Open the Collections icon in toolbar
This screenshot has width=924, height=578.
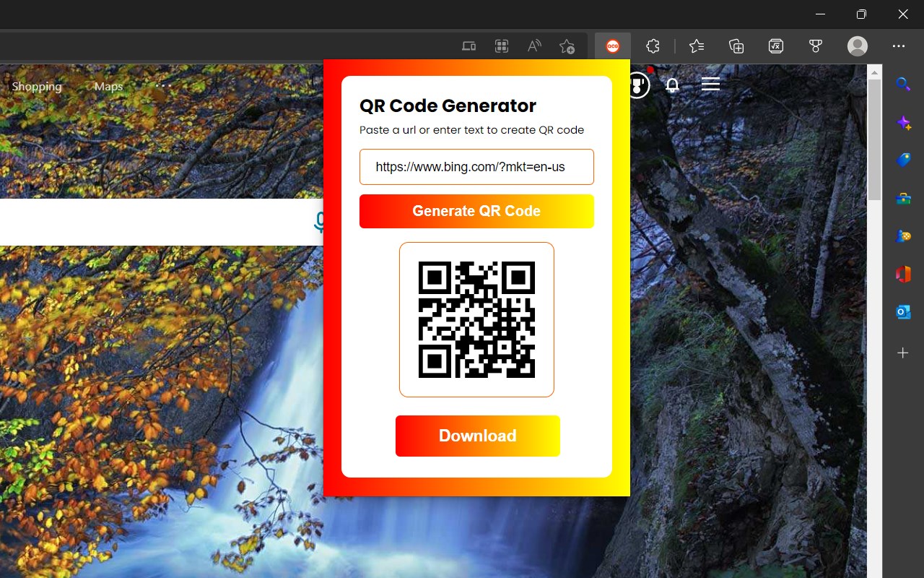point(736,46)
